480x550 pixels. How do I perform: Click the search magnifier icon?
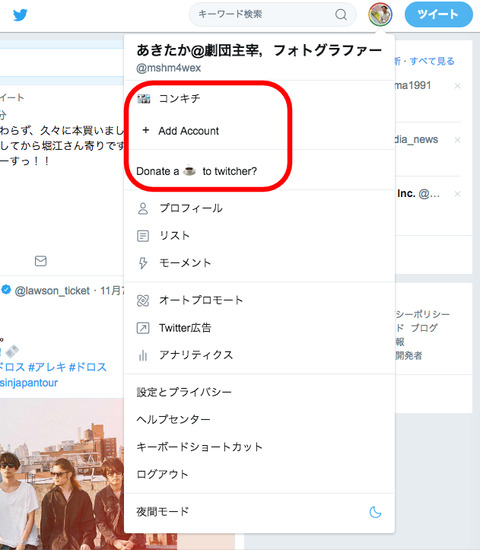(341, 14)
